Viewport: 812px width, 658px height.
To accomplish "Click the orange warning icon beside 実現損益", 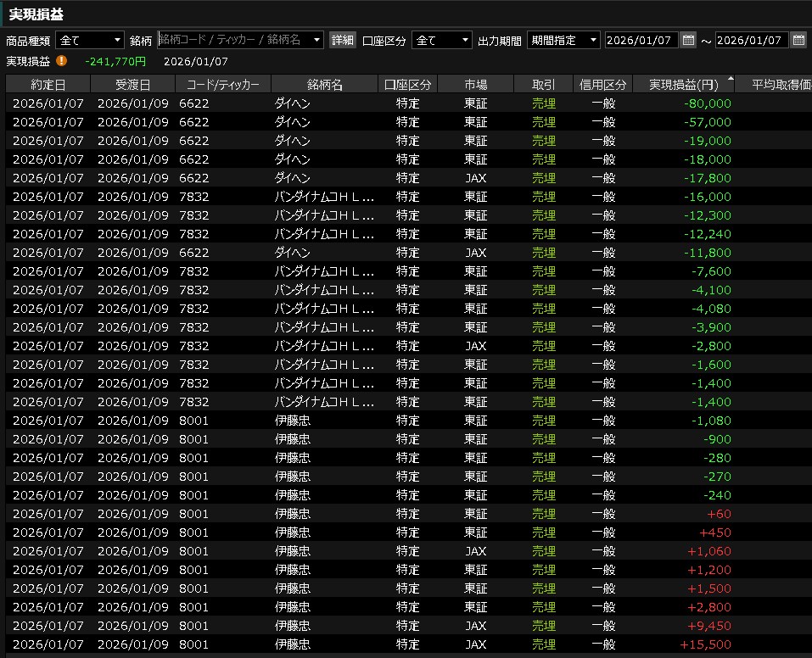I will click(61, 61).
